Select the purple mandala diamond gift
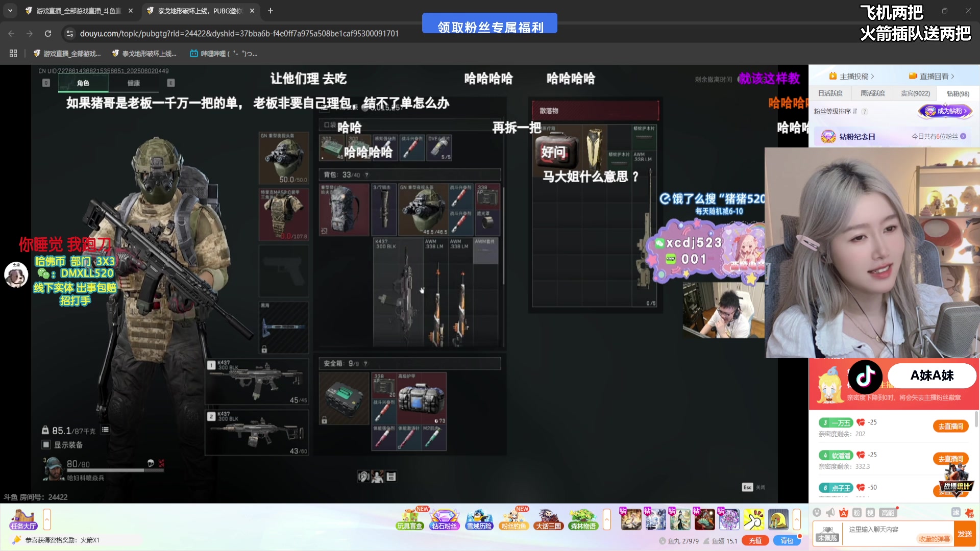 [x=729, y=519]
